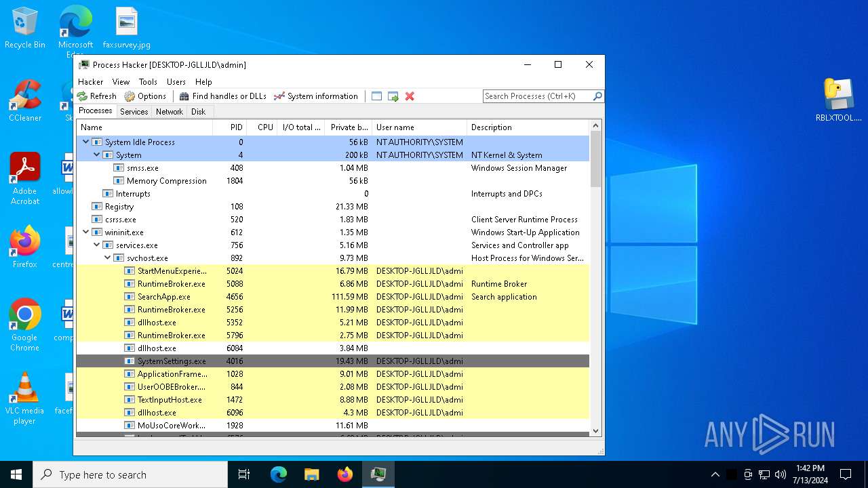Select the Interrupts row icon
This screenshot has width=868, height=488.
pyautogui.click(x=108, y=194)
